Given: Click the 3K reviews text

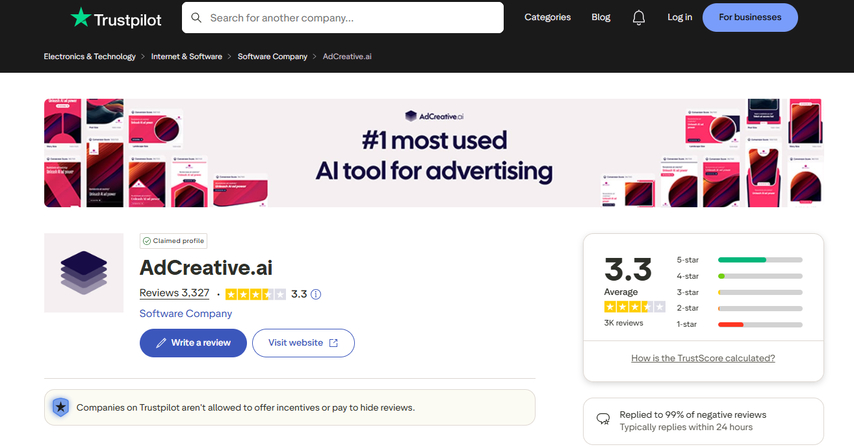Looking at the screenshot, I should (x=624, y=323).
